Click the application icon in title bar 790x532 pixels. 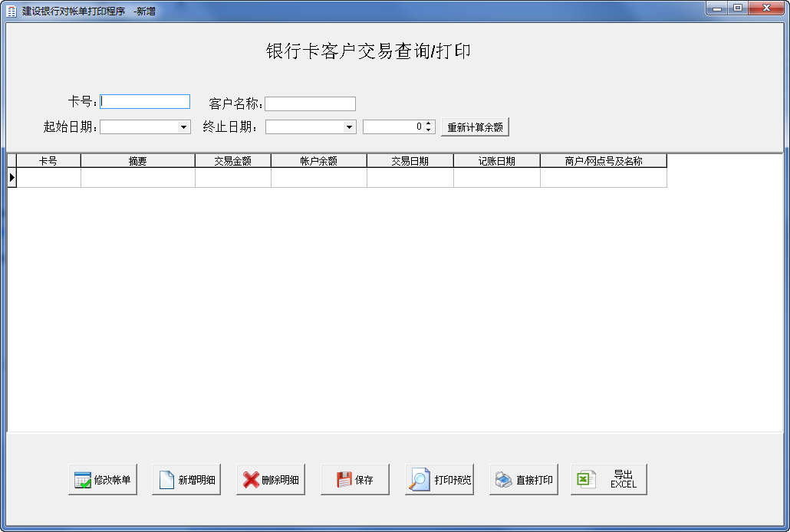click(x=12, y=11)
